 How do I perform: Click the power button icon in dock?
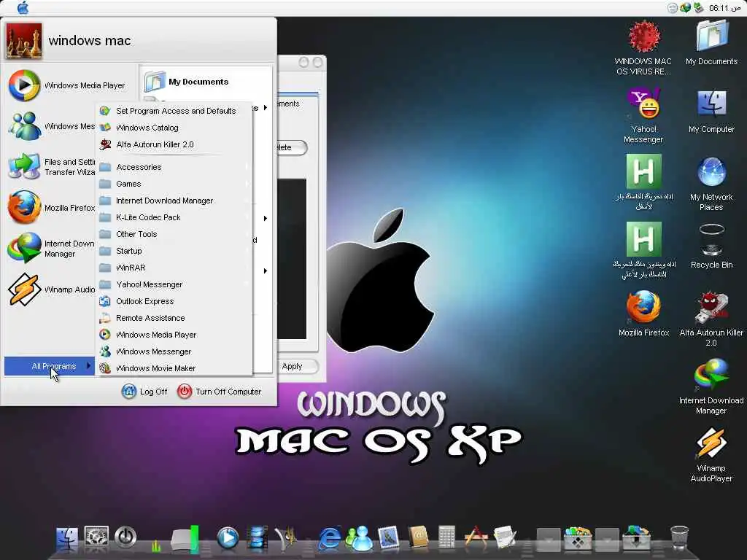(x=125, y=537)
